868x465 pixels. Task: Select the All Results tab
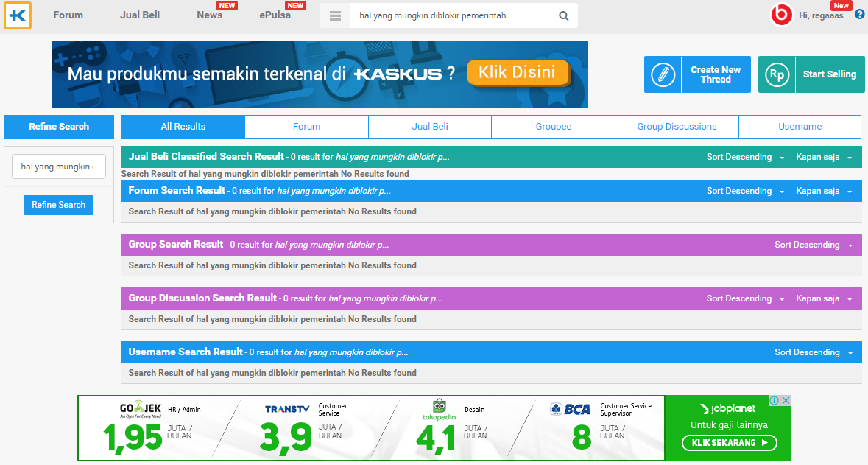(x=183, y=126)
